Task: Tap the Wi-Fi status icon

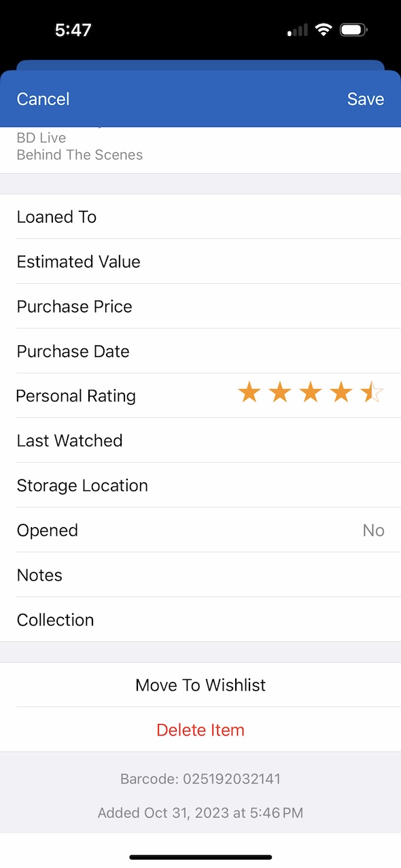Action: [324, 30]
